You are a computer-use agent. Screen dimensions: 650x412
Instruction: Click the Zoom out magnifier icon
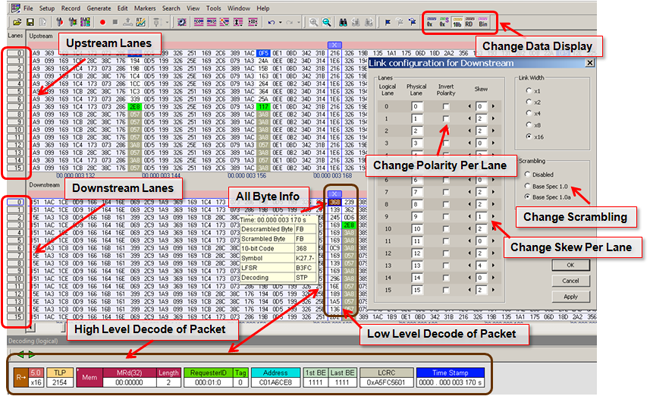click(x=327, y=22)
